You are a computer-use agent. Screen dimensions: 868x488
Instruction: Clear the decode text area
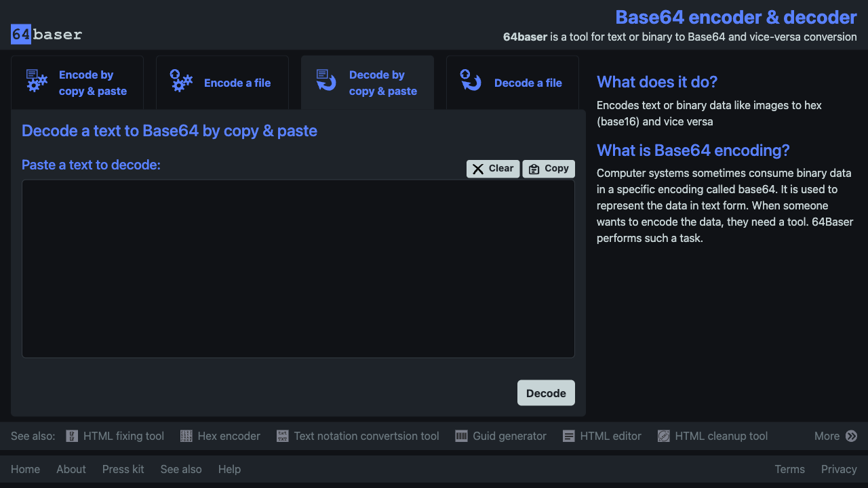pyautogui.click(x=493, y=169)
